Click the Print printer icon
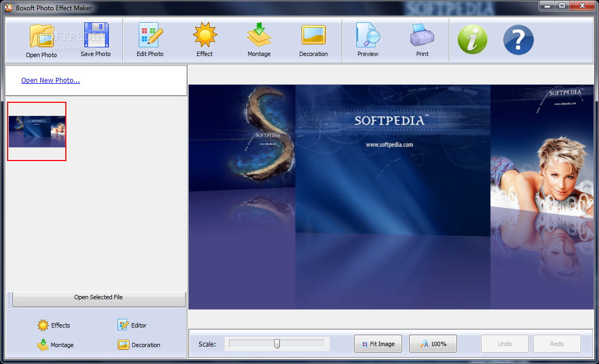Image resolution: width=599 pixels, height=364 pixels. click(x=422, y=40)
